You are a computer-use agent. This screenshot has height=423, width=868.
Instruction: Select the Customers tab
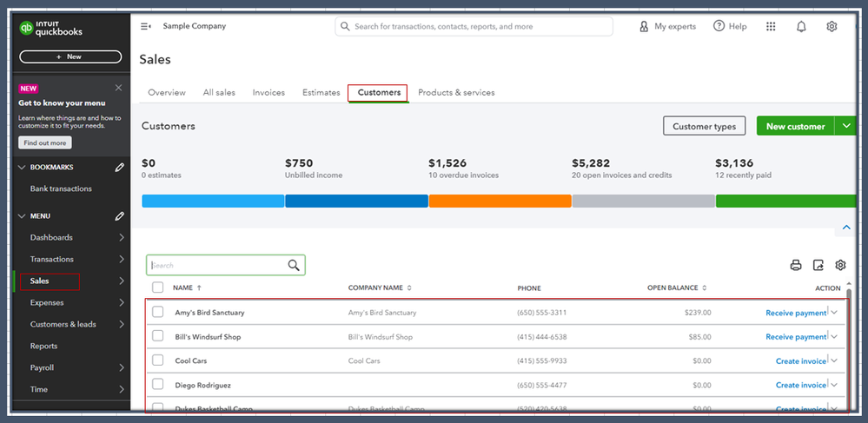[379, 92]
